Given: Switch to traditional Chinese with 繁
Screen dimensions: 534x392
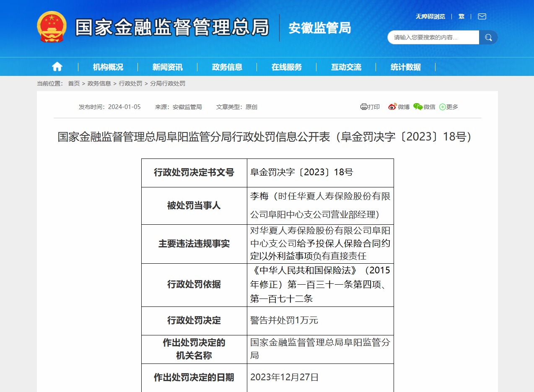Looking at the screenshot, I should click(461, 16).
